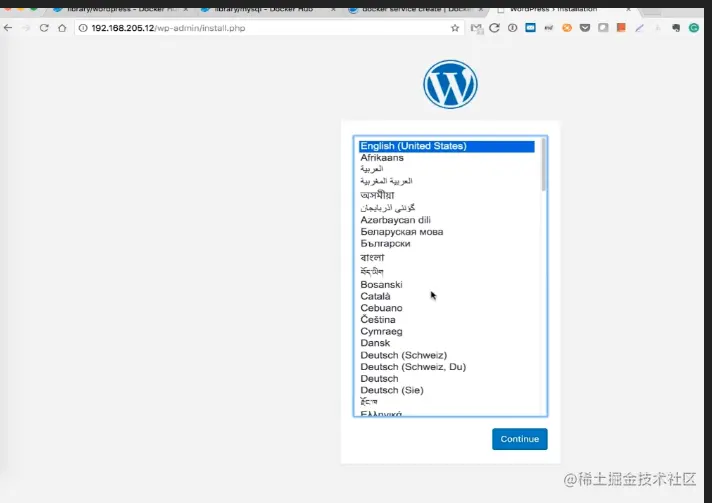This screenshot has height=503, width=712.
Task: Click the green Grammarly extension icon
Action: tap(694, 28)
